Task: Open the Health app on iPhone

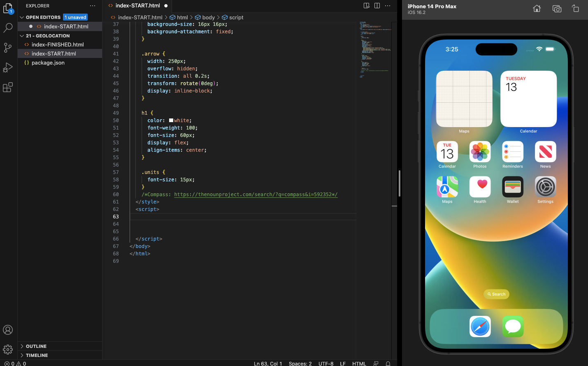Action: point(480,187)
